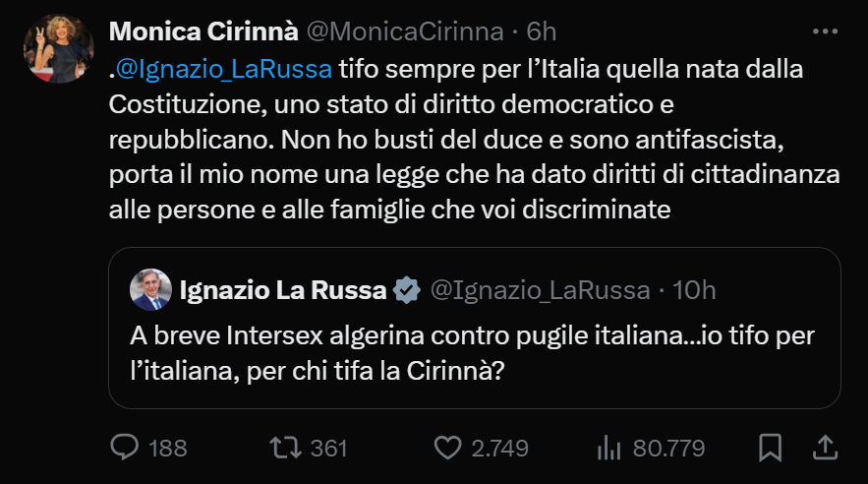Open the three-dot more options menu

[824, 31]
